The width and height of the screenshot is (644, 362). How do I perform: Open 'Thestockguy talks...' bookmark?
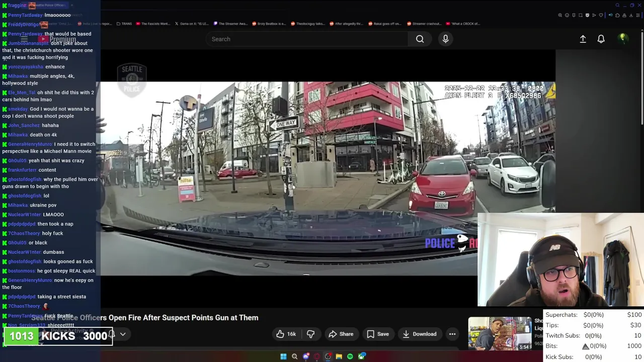(308, 24)
